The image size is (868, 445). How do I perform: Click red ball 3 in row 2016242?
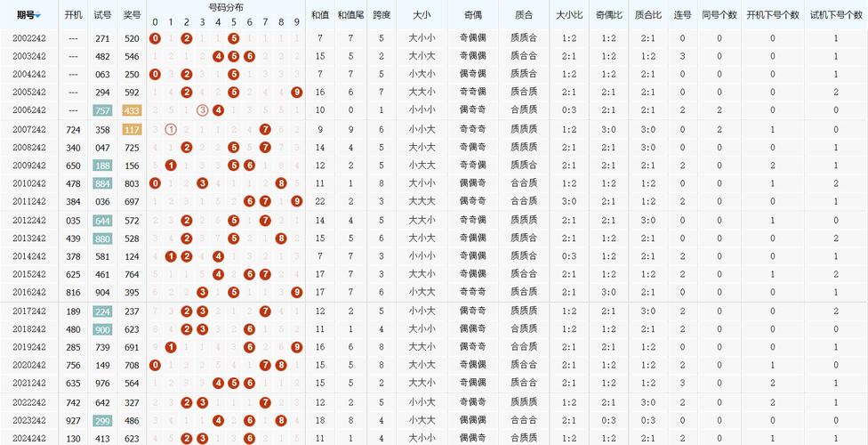202,292
